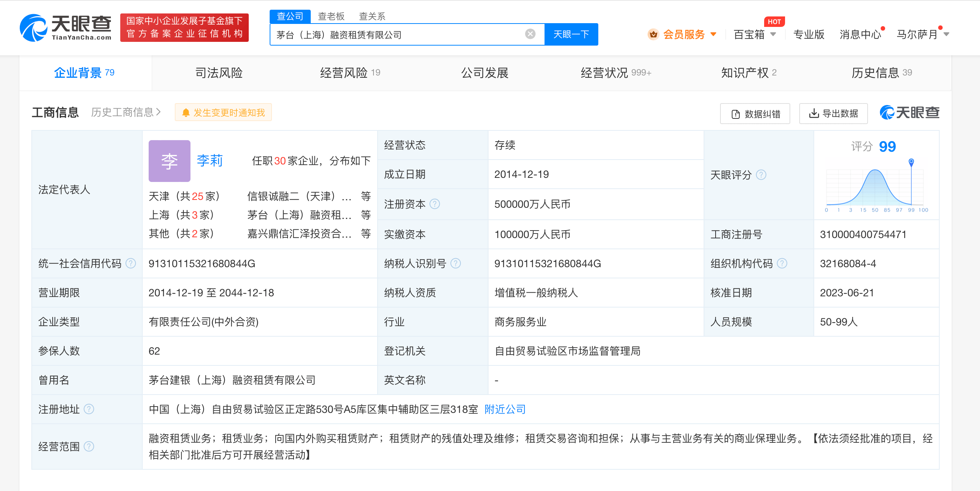The image size is (980, 491).
Task: Click the 天眼一下 search button
Action: click(x=571, y=34)
